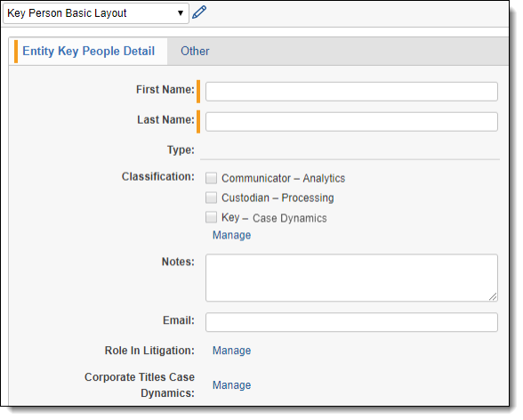Image resolution: width=523 pixels, height=420 pixels.
Task: Open Manage link for Role In Litigation
Action: coord(232,351)
